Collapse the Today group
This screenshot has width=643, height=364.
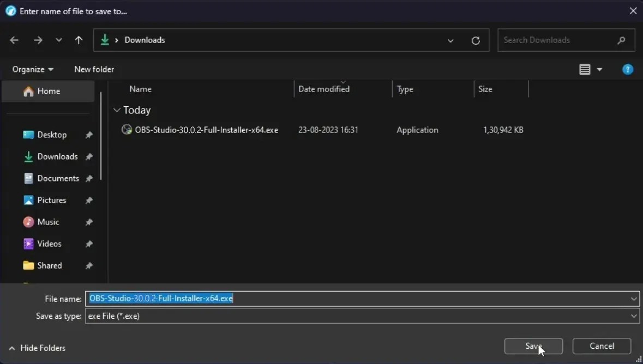click(117, 110)
